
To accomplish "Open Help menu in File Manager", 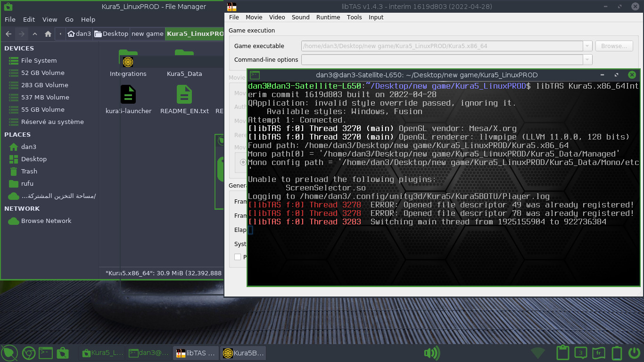I will point(88,20).
